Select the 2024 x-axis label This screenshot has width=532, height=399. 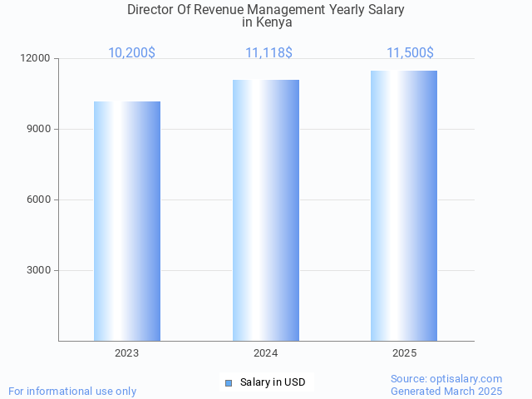[x=266, y=353]
